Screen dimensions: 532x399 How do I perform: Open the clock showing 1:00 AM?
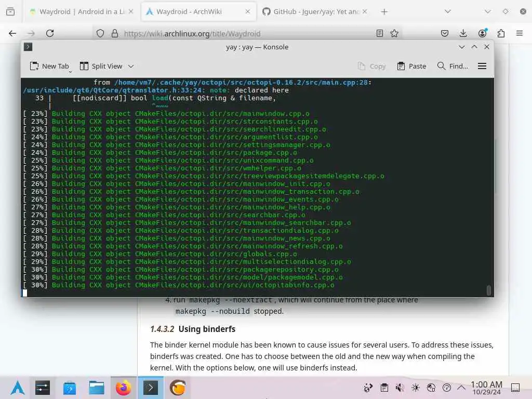coord(486,388)
